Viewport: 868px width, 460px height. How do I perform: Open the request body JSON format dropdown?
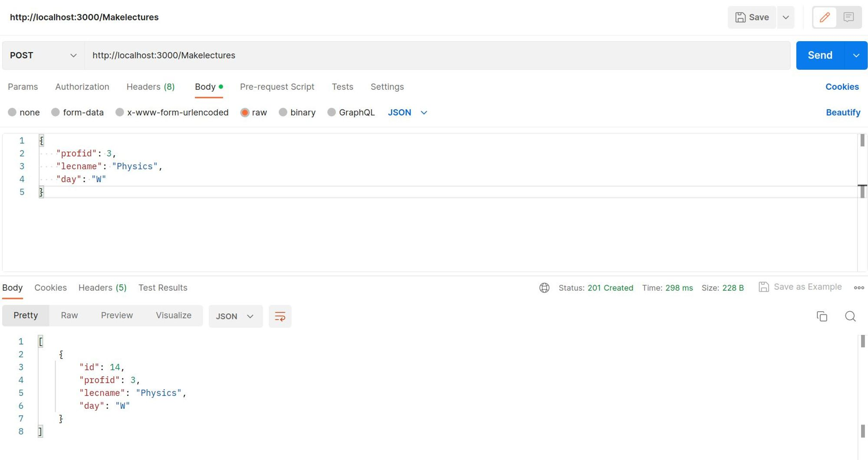pos(408,112)
